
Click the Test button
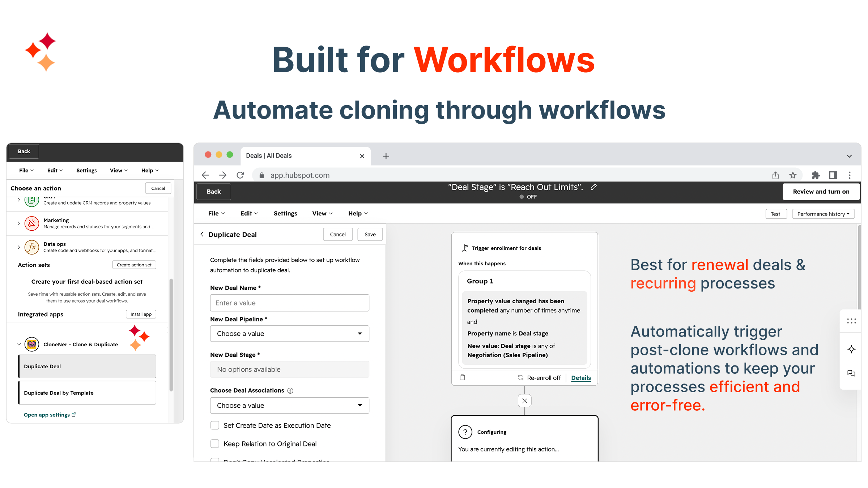pos(776,214)
